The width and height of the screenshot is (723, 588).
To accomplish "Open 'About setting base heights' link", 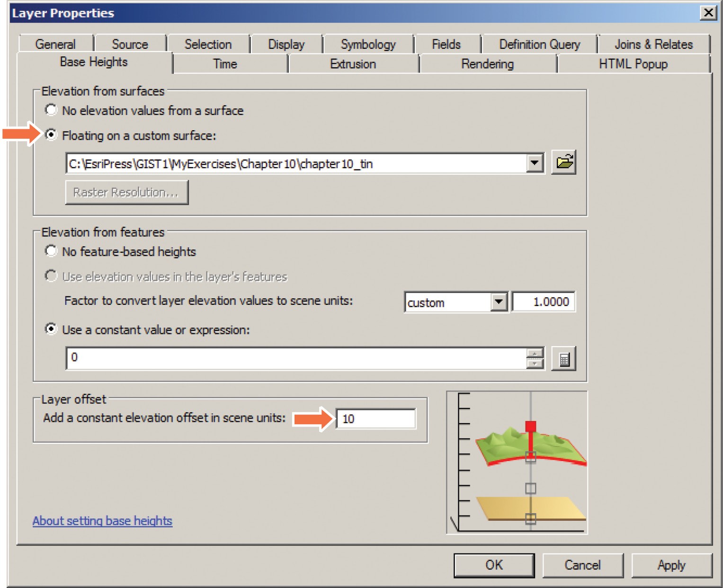I will 102,521.
